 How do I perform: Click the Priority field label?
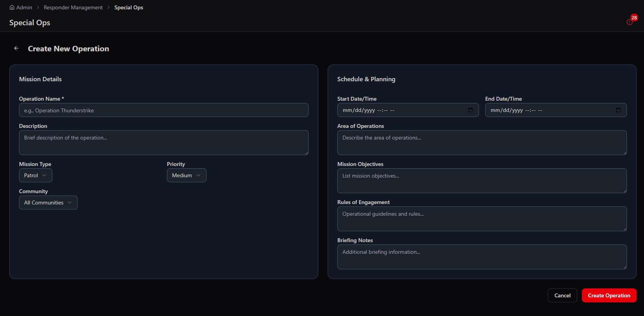(x=176, y=164)
